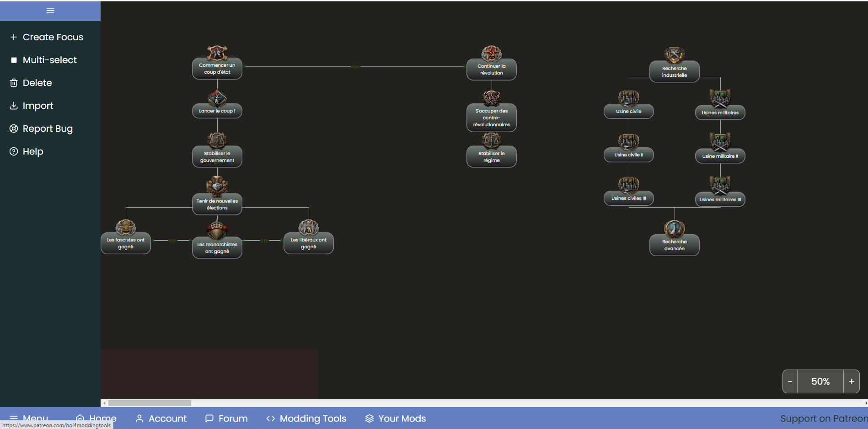Screen dimensions: 868x429
Task: Enable Multi-select mode
Action: [49, 60]
